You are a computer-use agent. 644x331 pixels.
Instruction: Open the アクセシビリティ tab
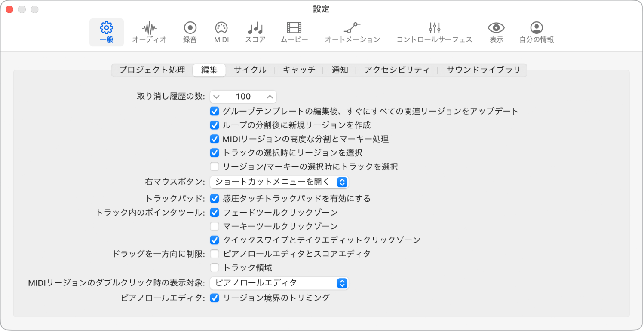pos(396,70)
